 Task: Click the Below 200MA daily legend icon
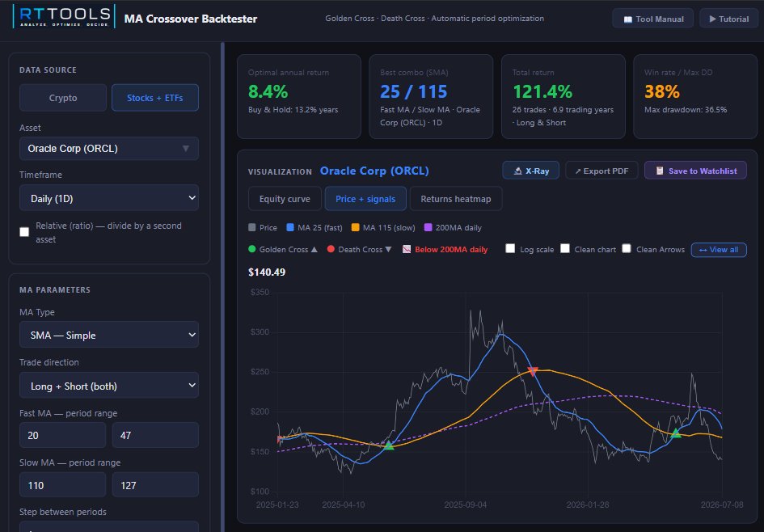(407, 249)
